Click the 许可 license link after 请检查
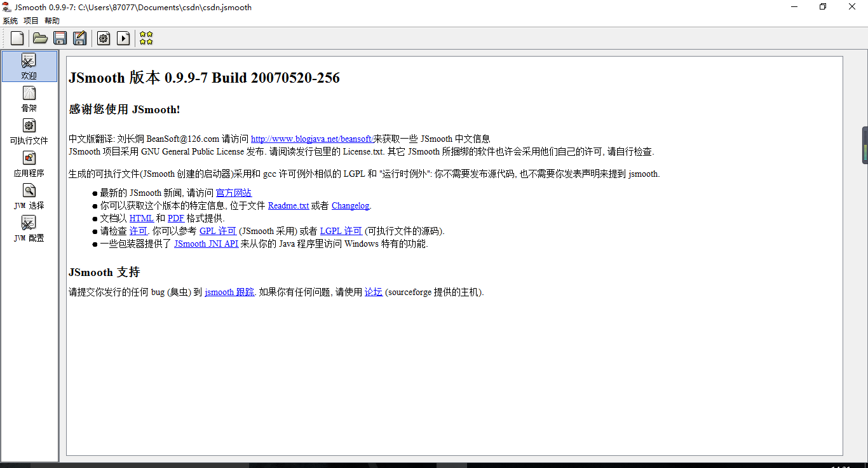This screenshot has height=468, width=868. [139, 231]
